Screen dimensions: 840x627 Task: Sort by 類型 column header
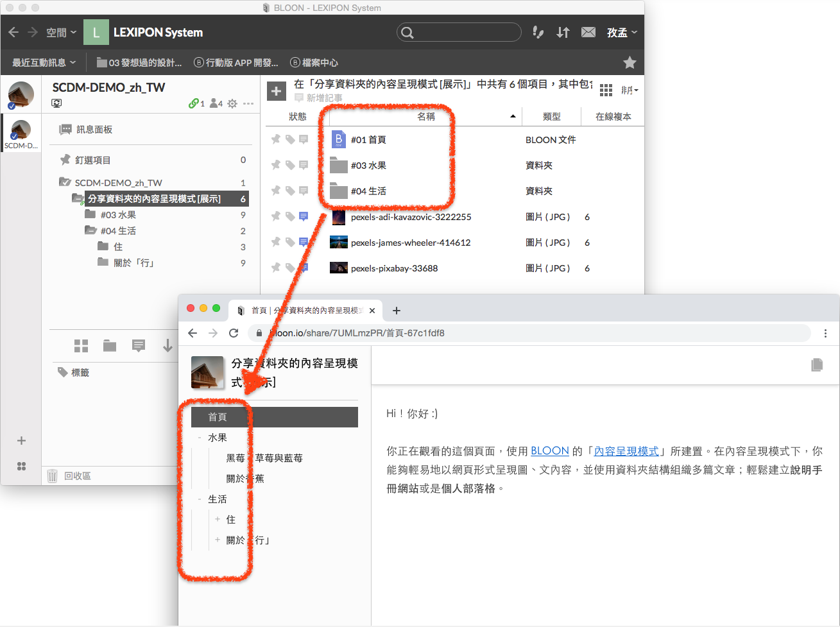(552, 116)
